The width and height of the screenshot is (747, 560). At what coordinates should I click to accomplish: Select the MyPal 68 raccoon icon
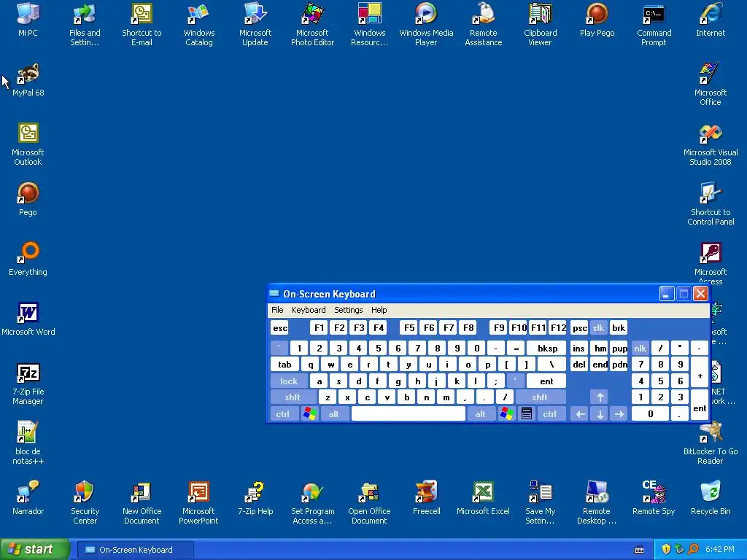28,79
